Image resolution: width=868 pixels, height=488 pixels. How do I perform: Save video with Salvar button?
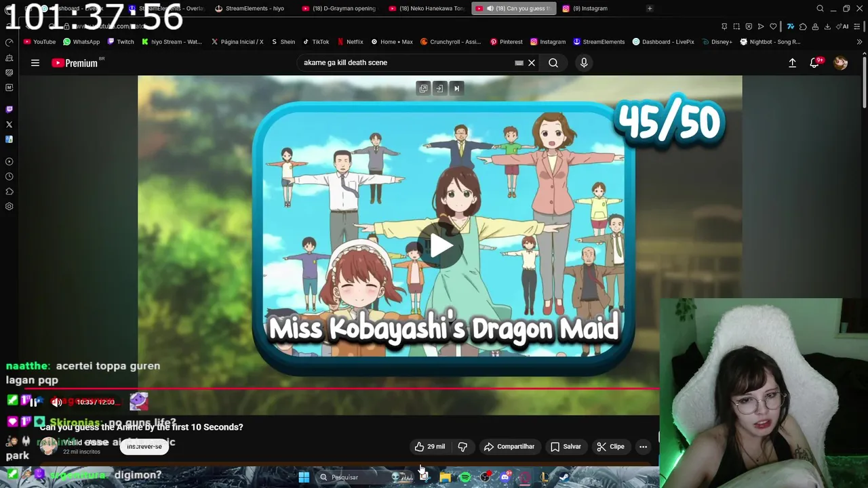pyautogui.click(x=566, y=447)
